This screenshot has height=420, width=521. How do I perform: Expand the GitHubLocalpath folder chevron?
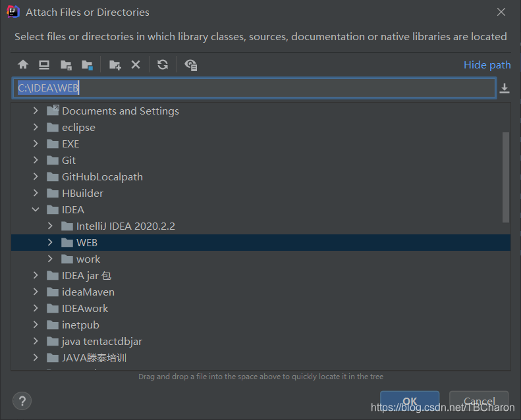(x=36, y=176)
